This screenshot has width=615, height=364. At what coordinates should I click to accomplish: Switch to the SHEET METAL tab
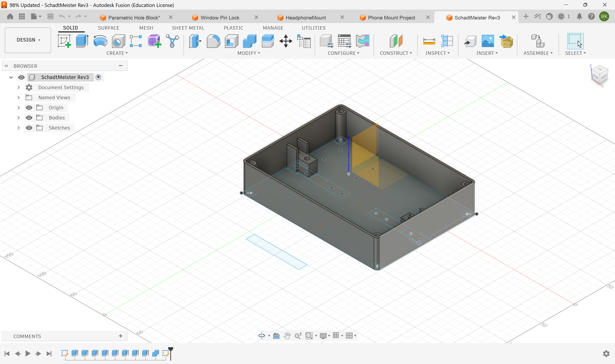point(188,28)
